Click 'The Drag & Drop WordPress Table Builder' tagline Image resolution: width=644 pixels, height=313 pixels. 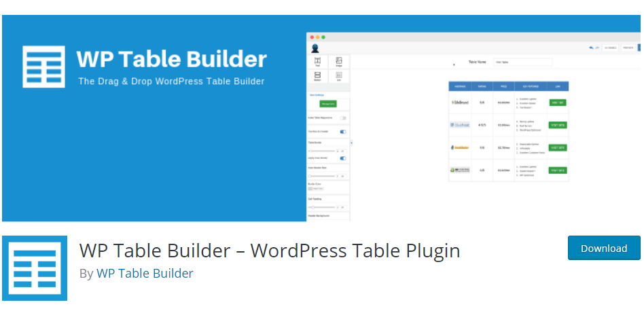coord(171,81)
